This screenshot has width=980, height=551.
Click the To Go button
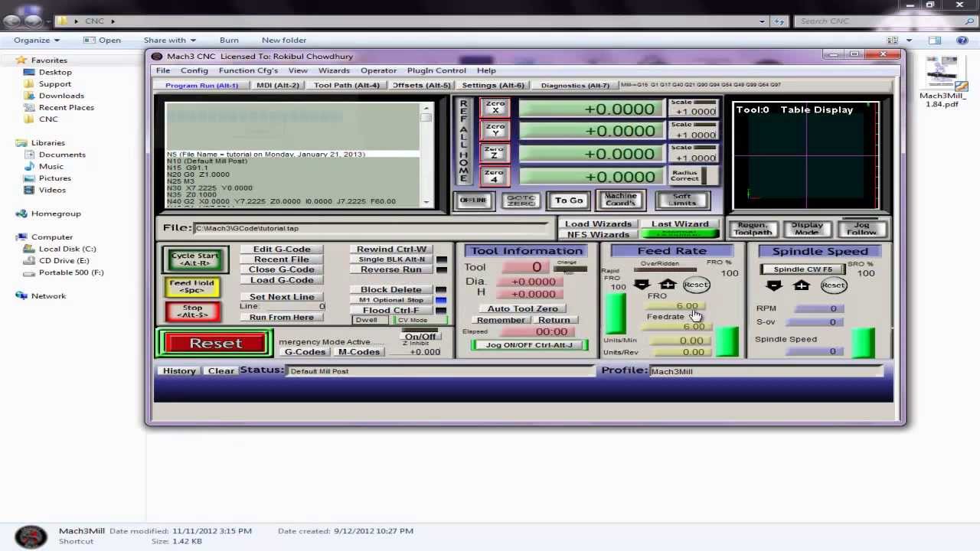coord(569,201)
